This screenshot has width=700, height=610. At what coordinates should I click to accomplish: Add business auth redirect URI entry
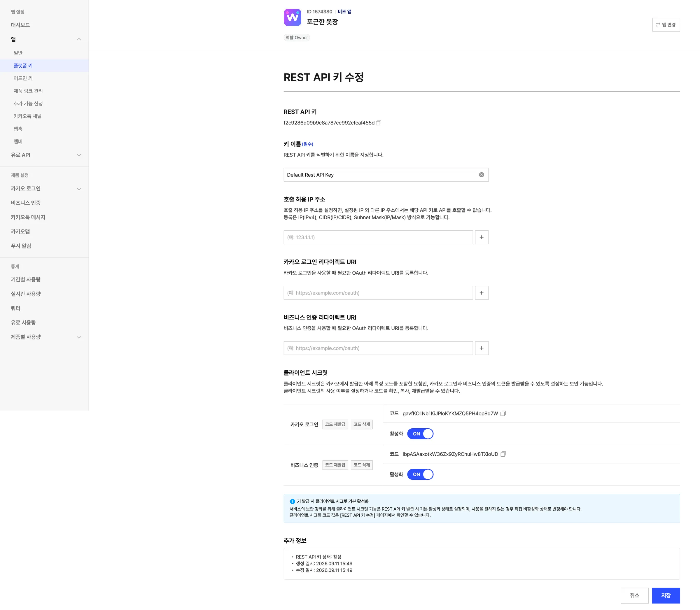(x=482, y=348)
